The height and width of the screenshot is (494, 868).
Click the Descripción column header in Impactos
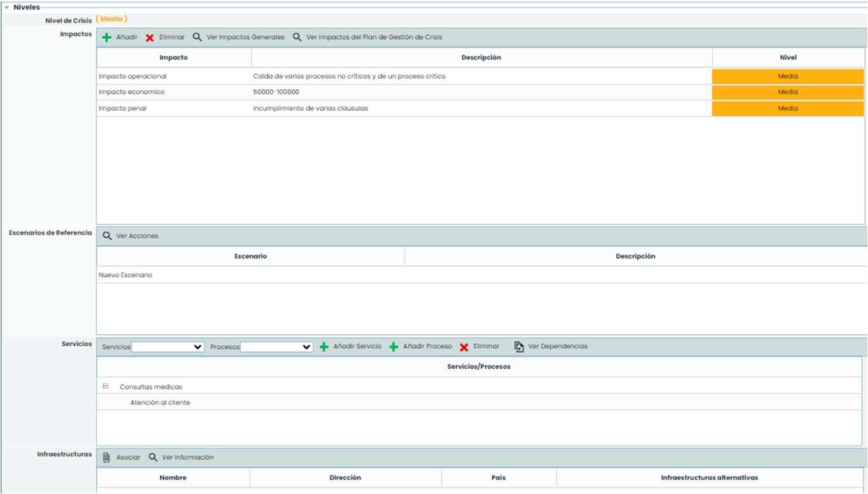coord(481,58)
